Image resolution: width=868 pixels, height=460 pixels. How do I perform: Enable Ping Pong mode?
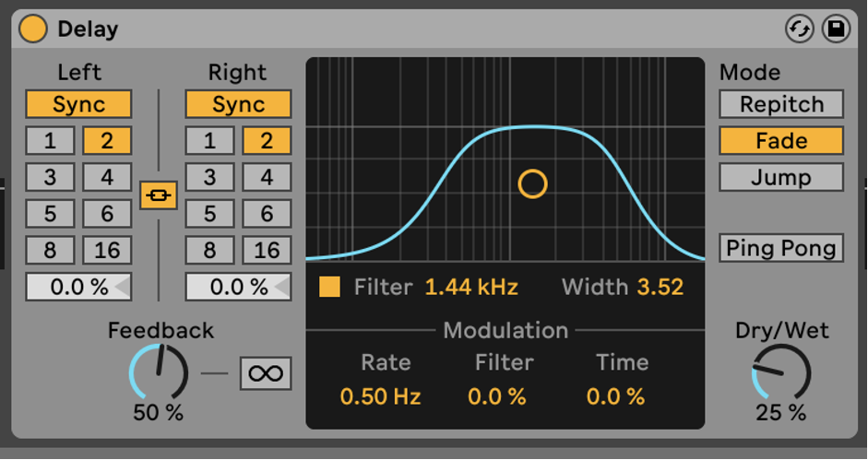(x=781, y=248)
